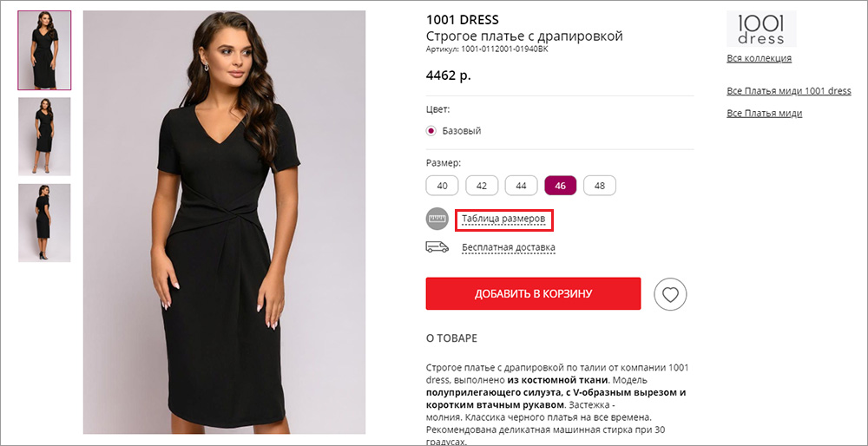Choose size 48
868x446 pixels.
(600, 186)
